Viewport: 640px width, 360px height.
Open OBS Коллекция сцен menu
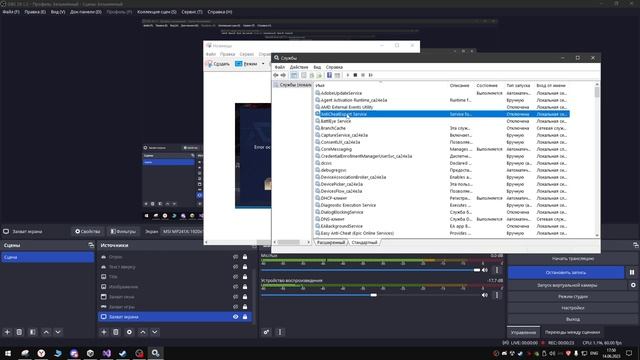coord(157,12)
